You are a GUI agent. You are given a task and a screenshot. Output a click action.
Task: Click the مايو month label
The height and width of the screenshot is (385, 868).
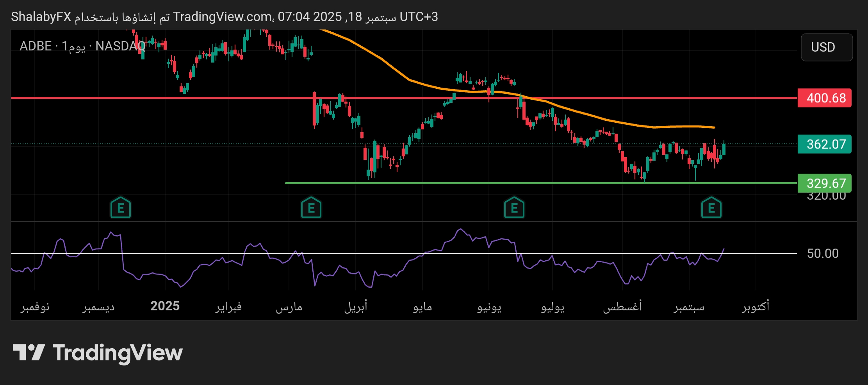[x=422, y=307]
